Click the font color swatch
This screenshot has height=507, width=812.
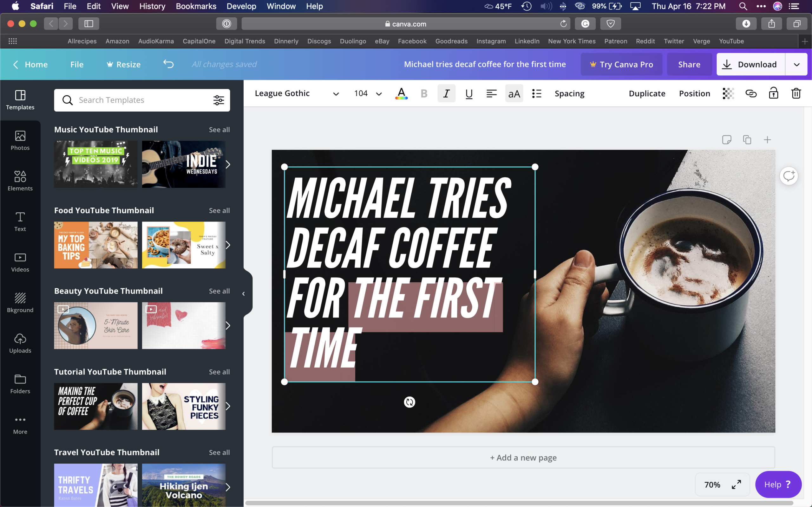tap(401, 93)
